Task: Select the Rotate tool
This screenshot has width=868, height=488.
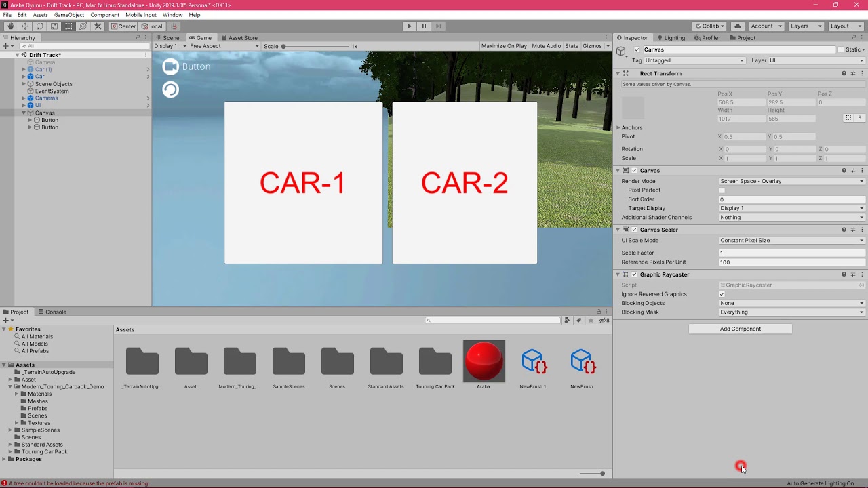Action: pyautogui.click(x=39, y=26)
